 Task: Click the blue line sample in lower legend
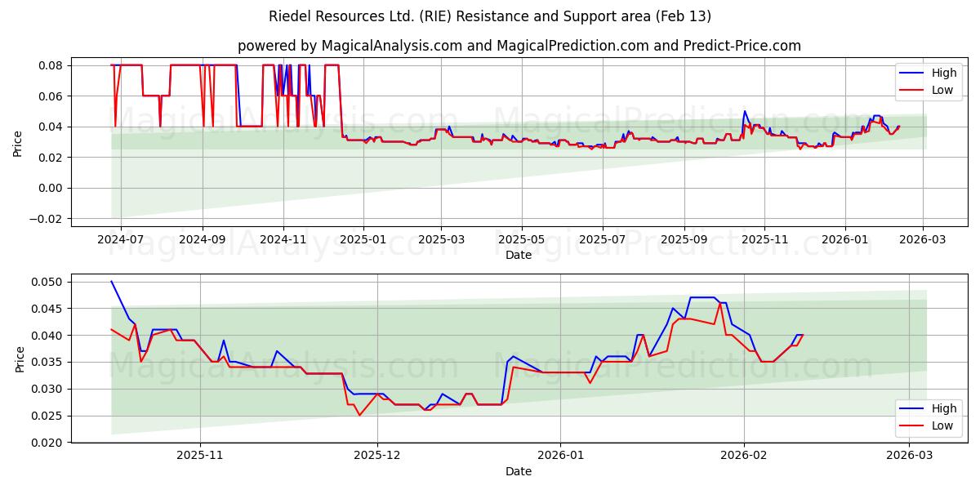[x=912, y=409]
